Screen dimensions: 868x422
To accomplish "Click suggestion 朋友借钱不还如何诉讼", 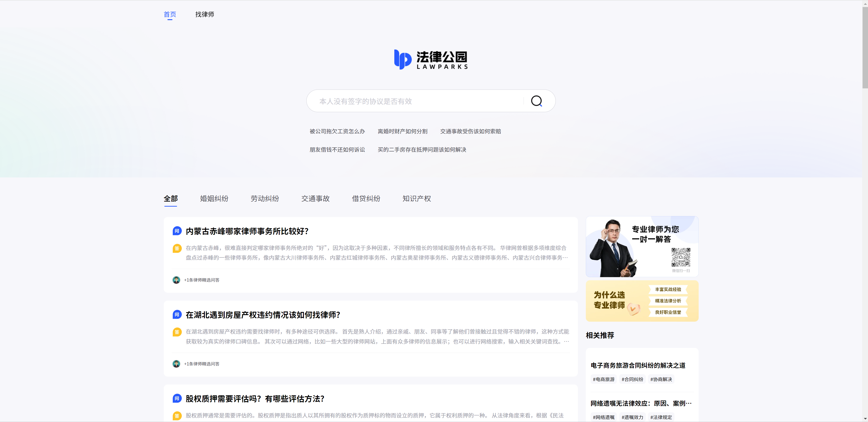I will (x=337, y=150).
